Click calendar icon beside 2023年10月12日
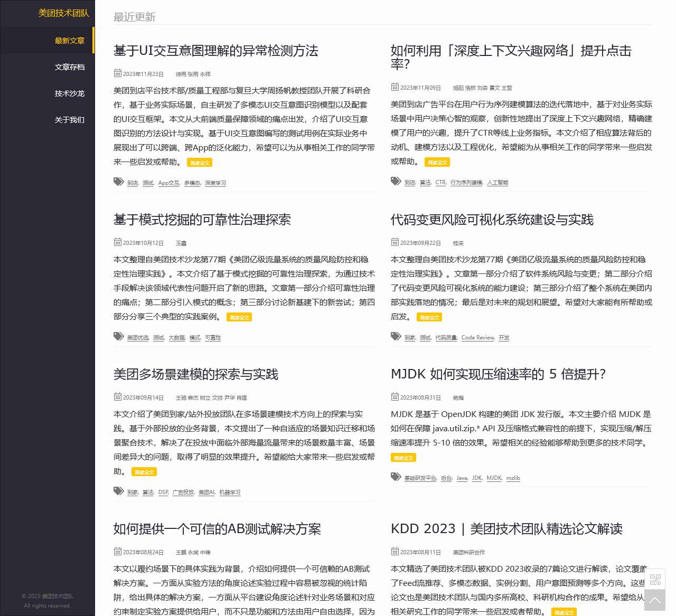676x616 pixels. (118, 242)
